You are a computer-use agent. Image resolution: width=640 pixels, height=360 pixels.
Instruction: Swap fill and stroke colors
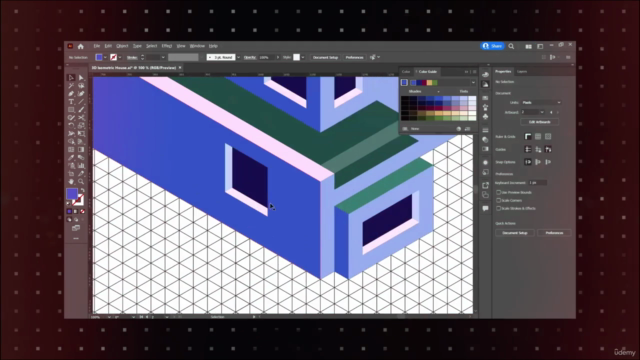(x=82, y=190)
